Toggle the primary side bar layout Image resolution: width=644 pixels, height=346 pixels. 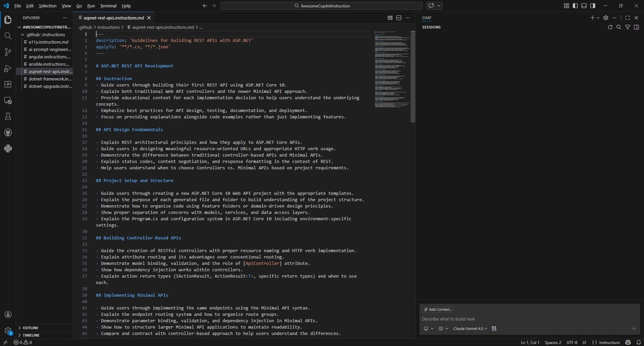coord(575,6)
